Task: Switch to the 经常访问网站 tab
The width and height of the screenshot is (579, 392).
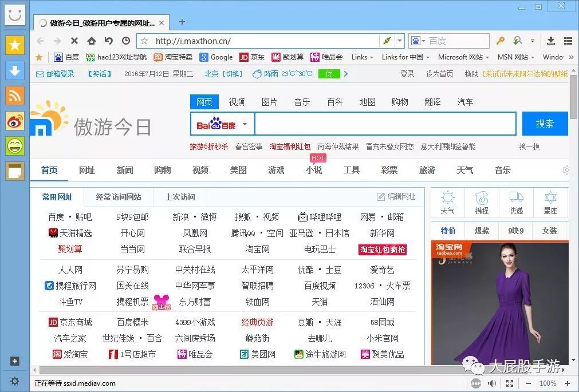Action: pos(119,196)
